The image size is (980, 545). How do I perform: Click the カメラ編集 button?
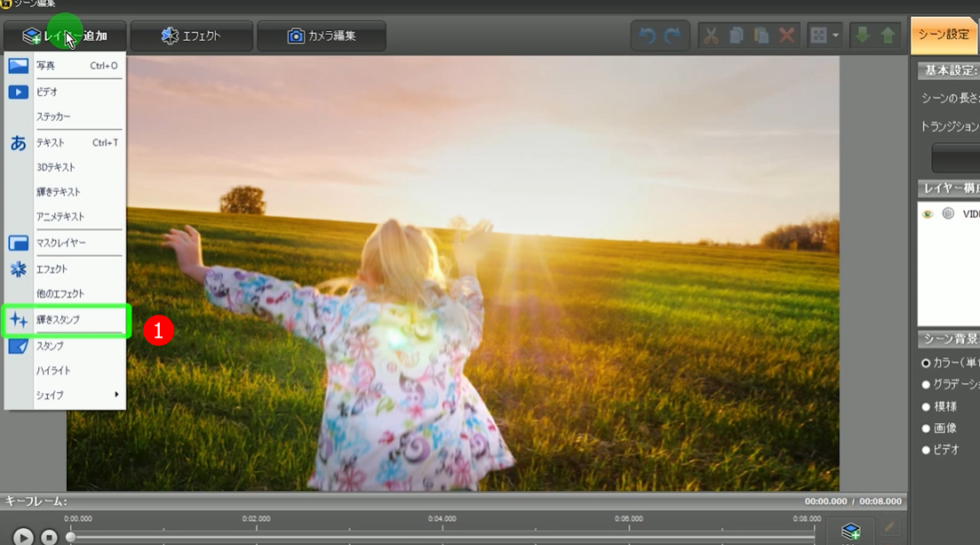point(321,36)
